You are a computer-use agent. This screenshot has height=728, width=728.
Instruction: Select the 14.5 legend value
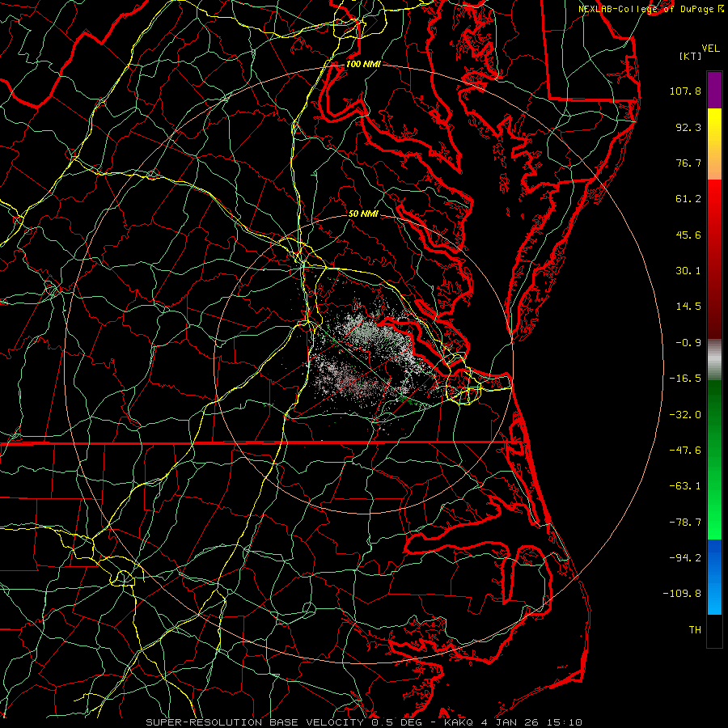pyautogui.click(x=688, y=307)
